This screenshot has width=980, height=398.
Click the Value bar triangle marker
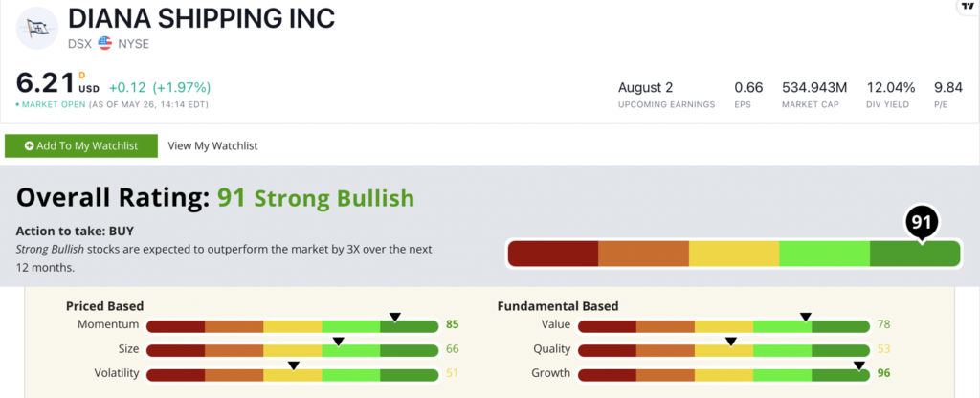pos(806,317)
